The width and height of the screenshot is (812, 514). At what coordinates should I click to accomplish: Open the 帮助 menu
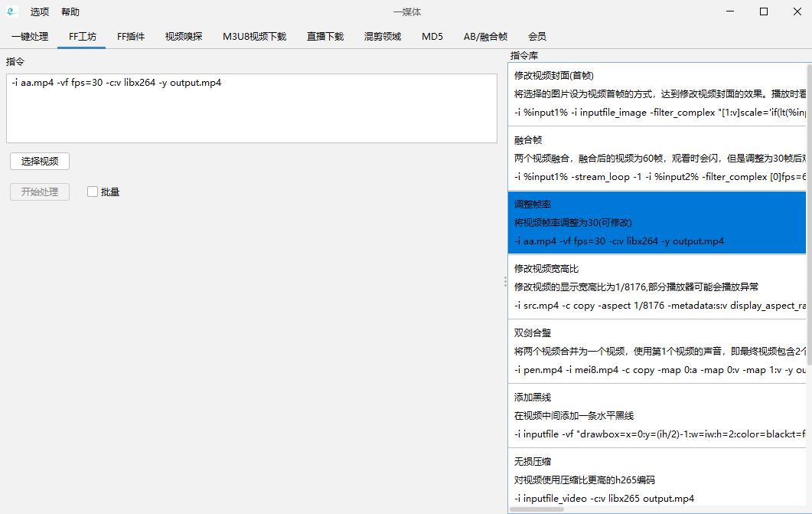pos(70,12)
